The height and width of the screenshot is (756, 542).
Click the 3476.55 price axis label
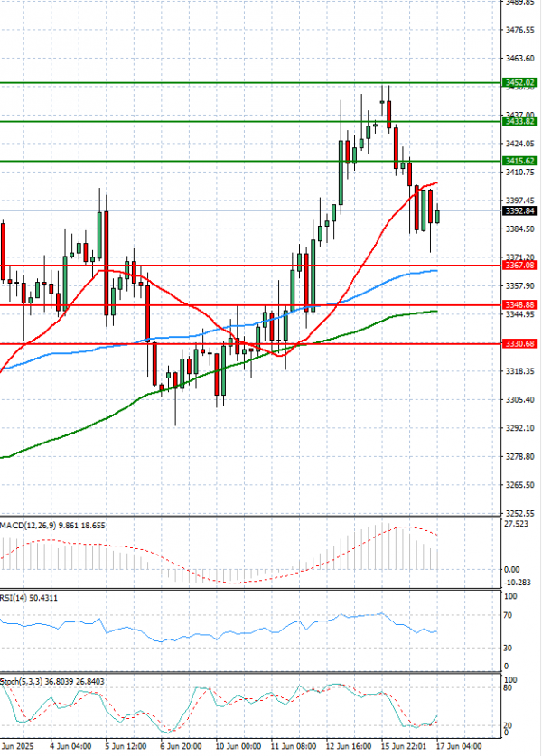point(519,30)
